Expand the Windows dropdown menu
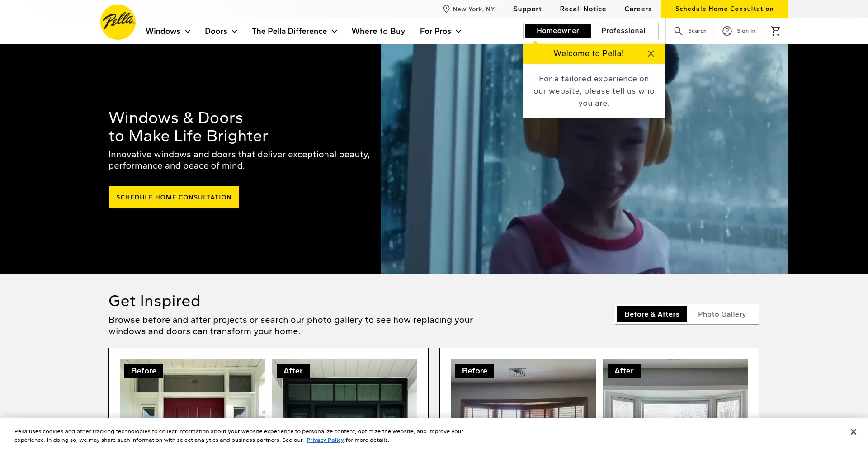The width and height of the screenshot is (868, 449). click(x=168, y=31)
